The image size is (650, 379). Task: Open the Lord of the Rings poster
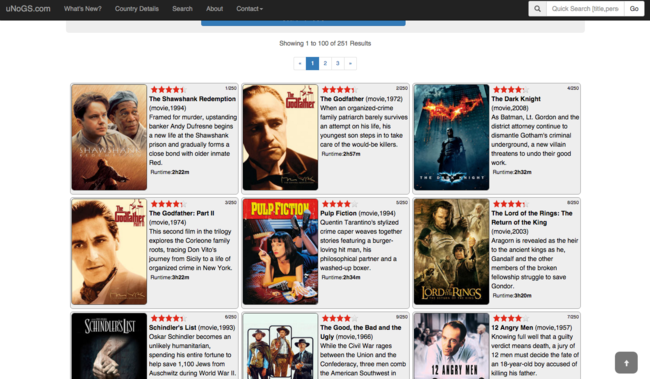point(451,252)
